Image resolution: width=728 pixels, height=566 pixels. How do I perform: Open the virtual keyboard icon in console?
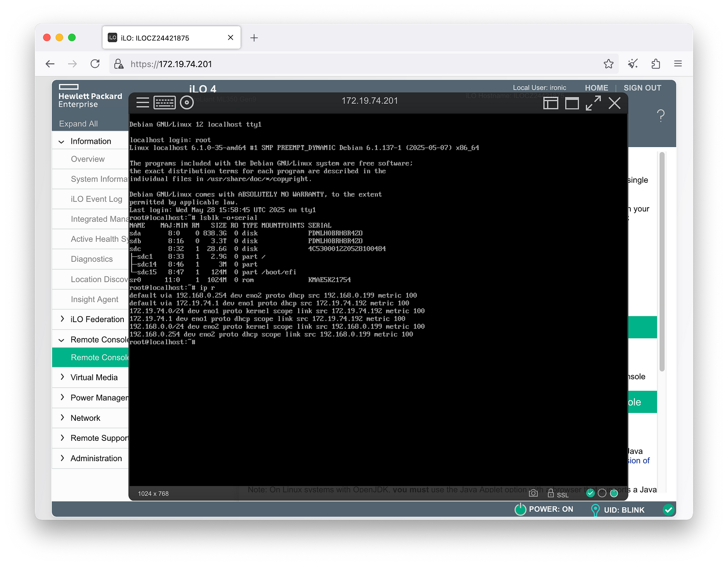coord(165,103)
